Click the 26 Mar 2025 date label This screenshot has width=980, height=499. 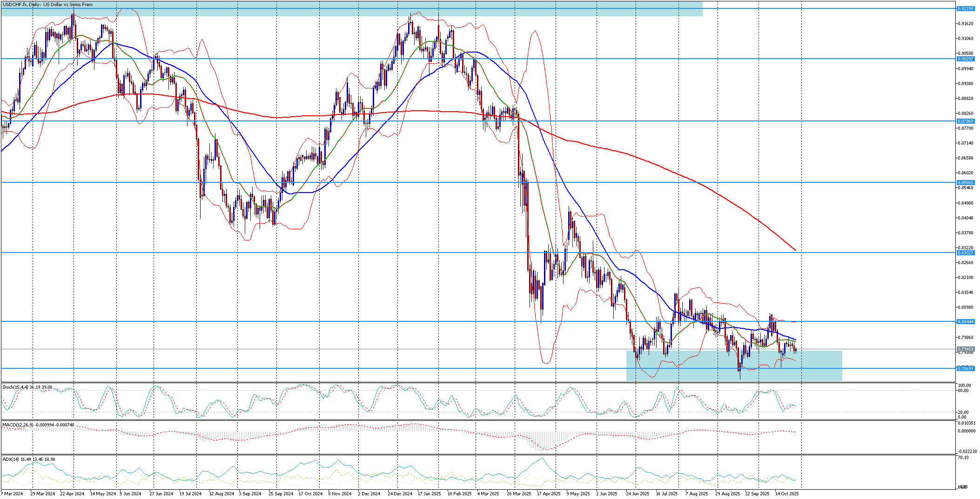coord(519,494)
